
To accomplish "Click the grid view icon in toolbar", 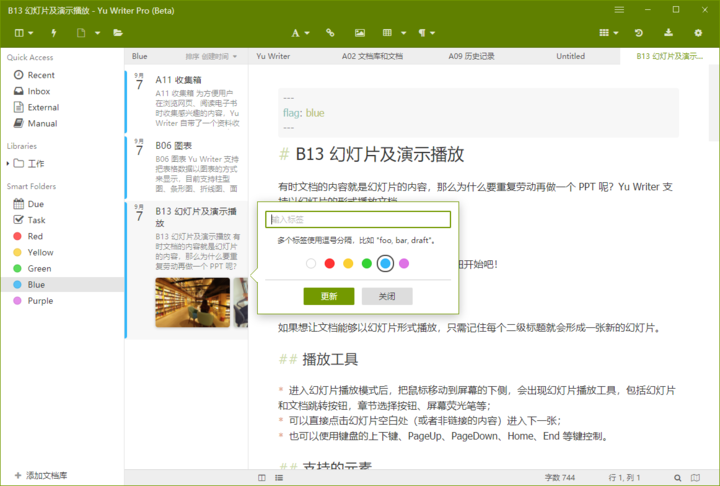I will click(604, 33).
